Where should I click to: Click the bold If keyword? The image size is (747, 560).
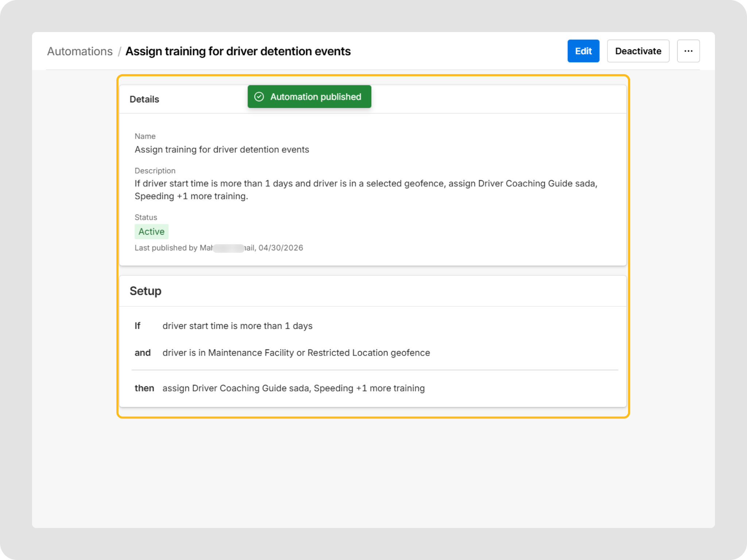click(x=138, y=326)
